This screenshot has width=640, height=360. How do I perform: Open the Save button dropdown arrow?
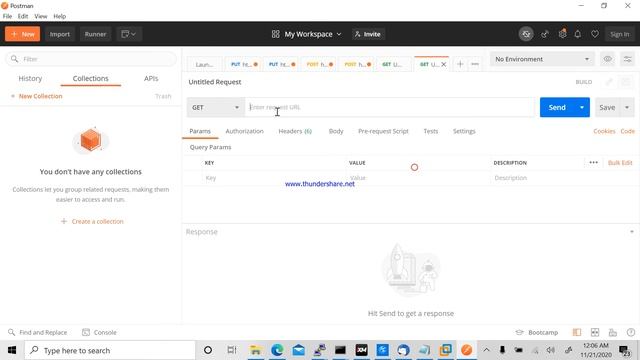pos(627,107)
